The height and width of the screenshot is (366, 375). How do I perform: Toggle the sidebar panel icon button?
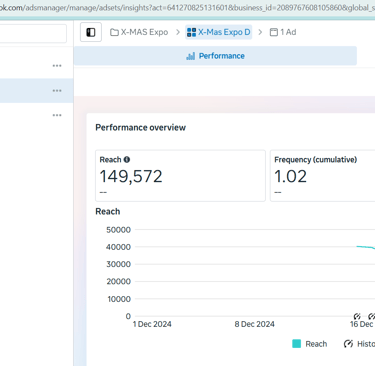(91, 32)
